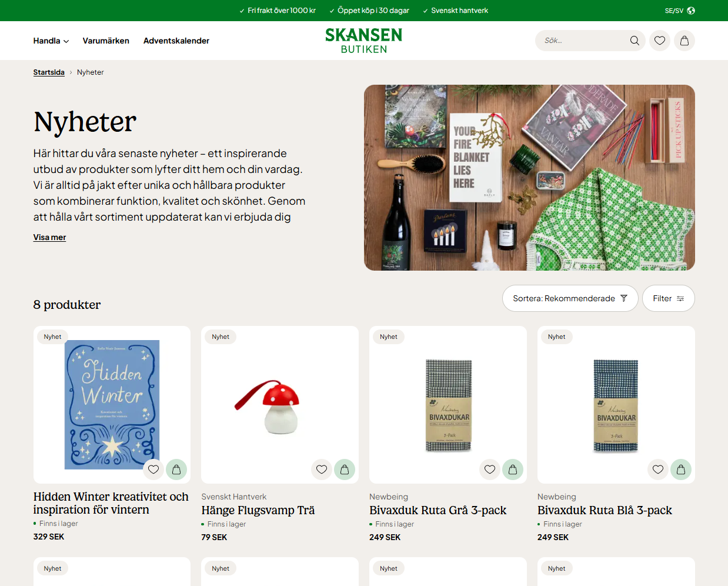
Task: Go to Varumärken menu item
Action: 106,41
